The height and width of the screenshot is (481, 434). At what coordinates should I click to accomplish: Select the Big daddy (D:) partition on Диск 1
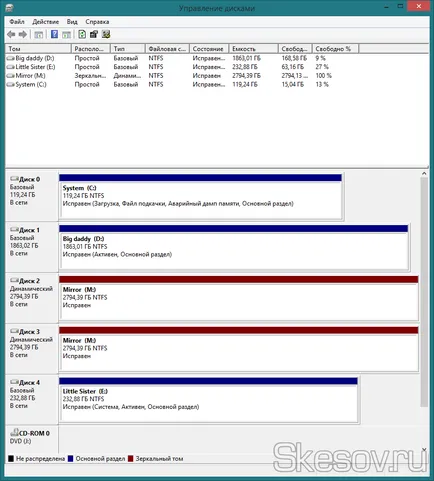[x=234, y=247]
